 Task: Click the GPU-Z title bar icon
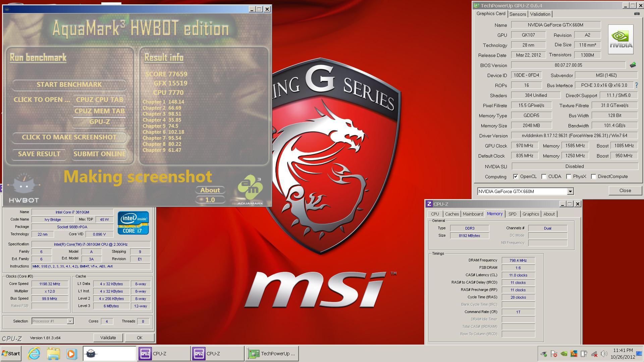[x=477, y=5]
